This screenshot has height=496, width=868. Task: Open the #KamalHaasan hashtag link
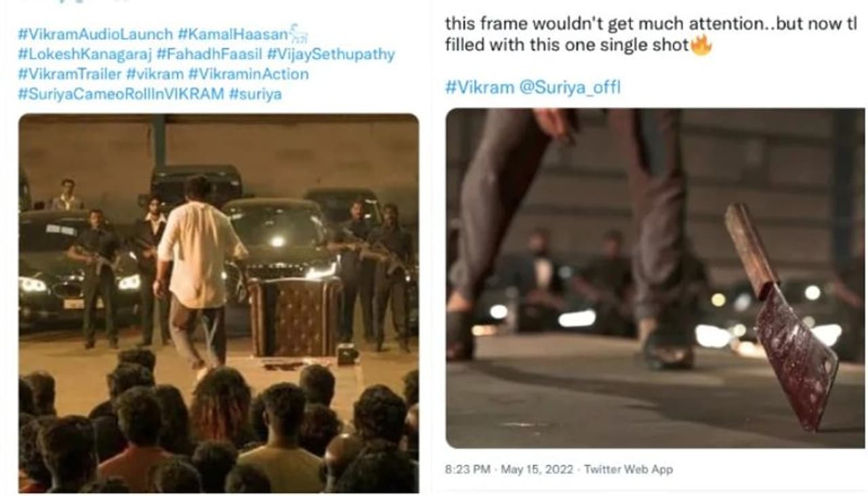coord(233,34)
